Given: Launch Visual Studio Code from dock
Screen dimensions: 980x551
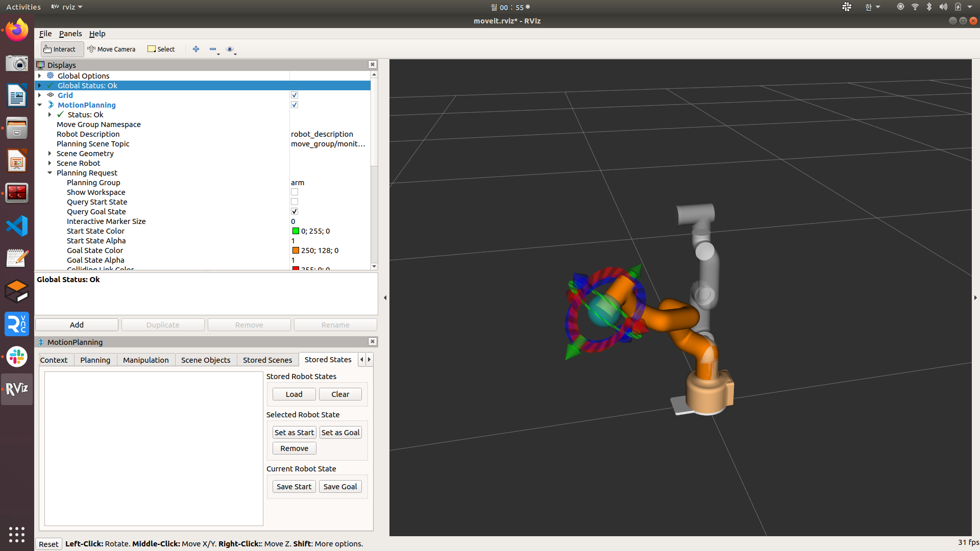Looking at the screenshot, I should pos(17,226).
